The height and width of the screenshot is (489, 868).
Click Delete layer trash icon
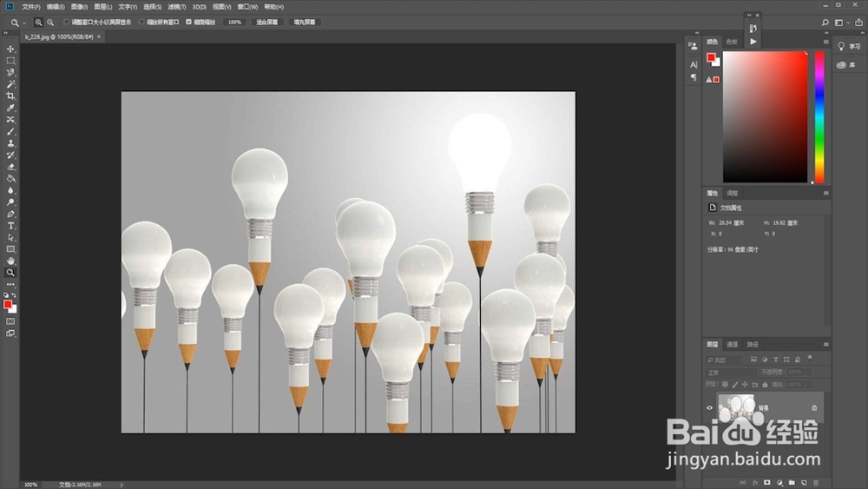tap(816, 482)
